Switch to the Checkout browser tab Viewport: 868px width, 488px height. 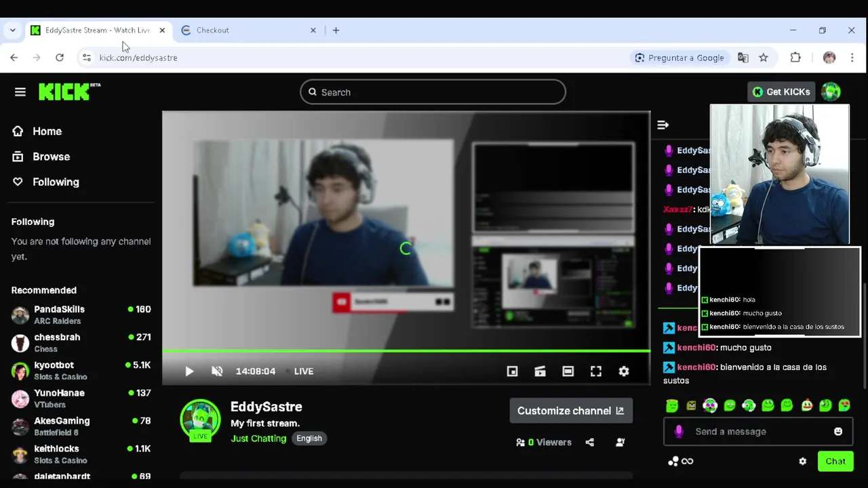pos(249,30)
